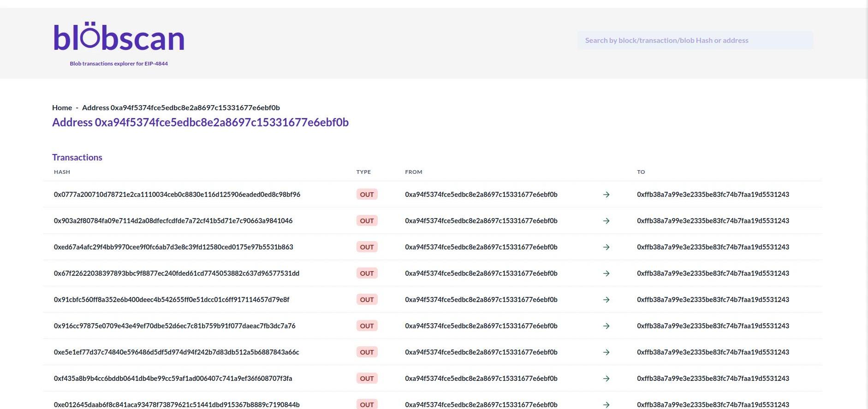
Task: Open transaction hash 0xe5e1ef77d37c…7843a66c
Action: tap(177, 352)
